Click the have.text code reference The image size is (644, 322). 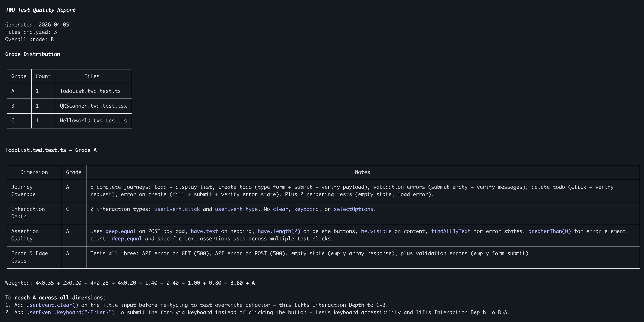click(204, 231)
